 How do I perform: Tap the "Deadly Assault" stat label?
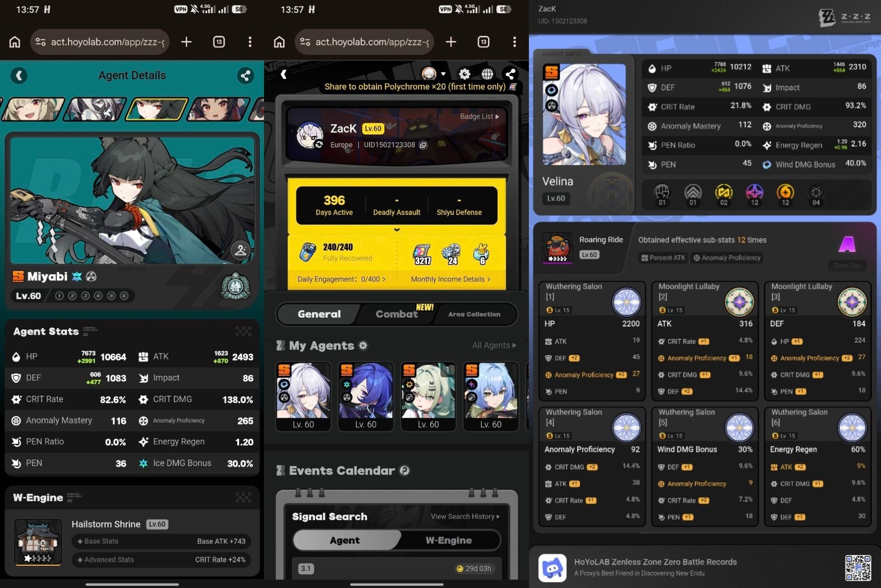click(x=397, y=213)
